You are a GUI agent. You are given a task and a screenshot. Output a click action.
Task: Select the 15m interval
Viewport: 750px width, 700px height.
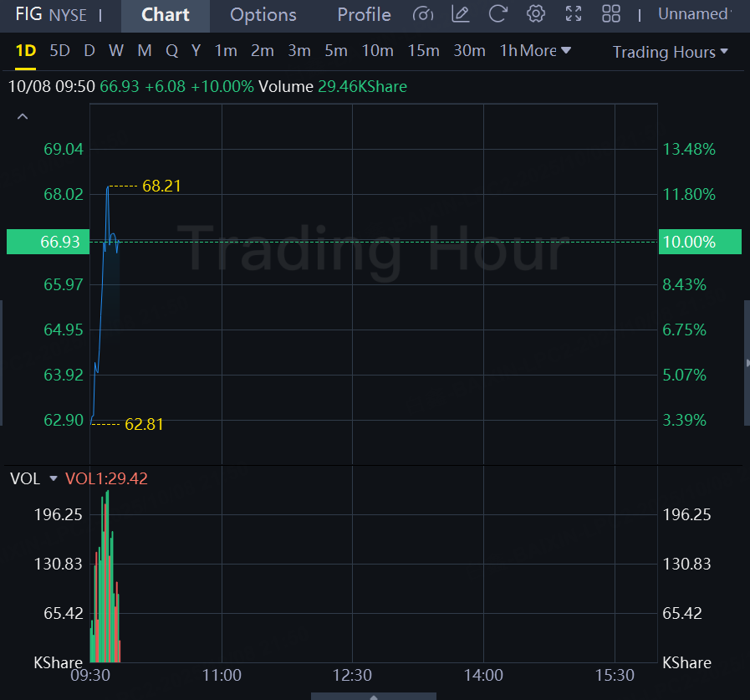(423, 50)
